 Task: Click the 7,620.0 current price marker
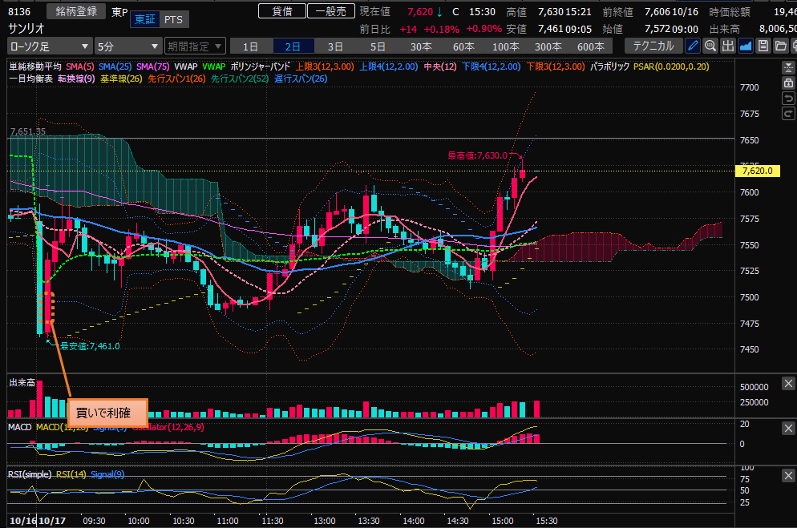tap(756, 171)
